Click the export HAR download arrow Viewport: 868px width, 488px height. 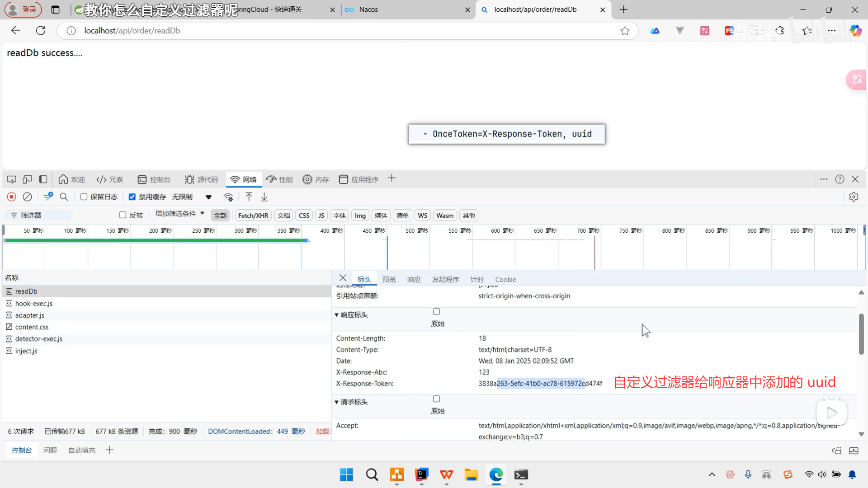(264, 197)
